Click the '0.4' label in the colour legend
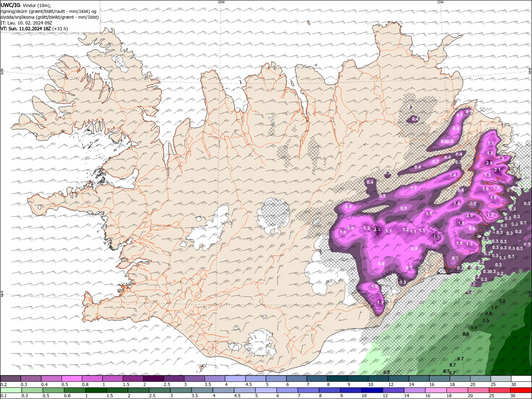This screenshot has width=532, height=399. pos(44,384)
